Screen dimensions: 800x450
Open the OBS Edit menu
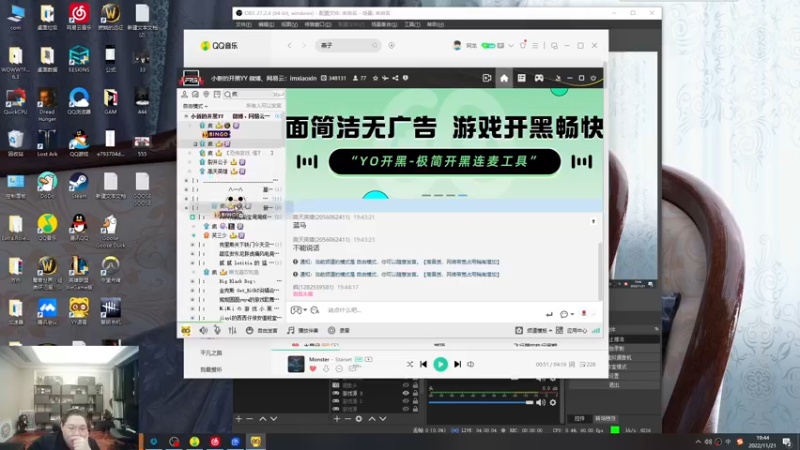[266, 24]
